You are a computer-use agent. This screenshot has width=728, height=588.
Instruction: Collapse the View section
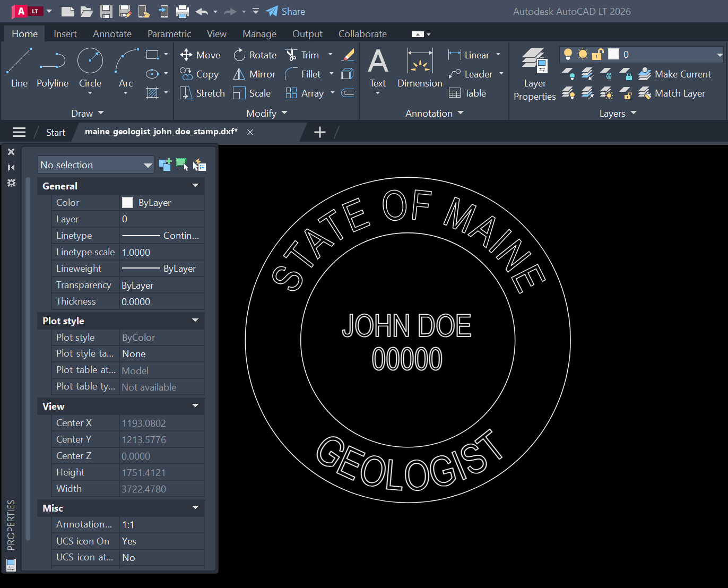195,406
